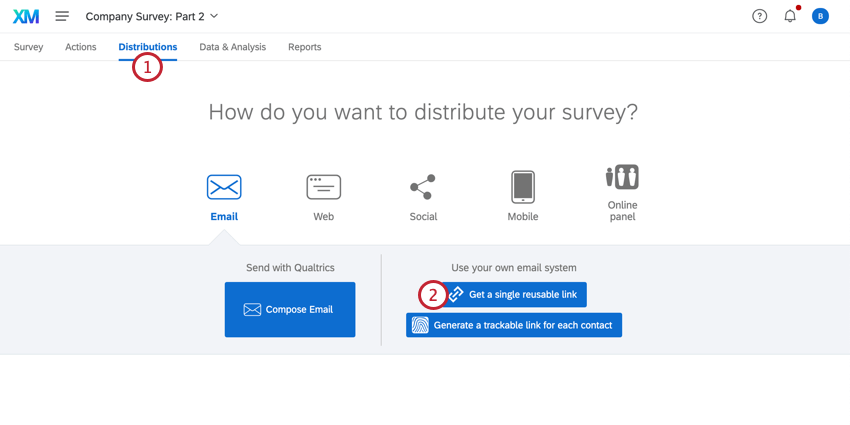
Task: Select the Web distribution icon
Action: point(323,187)
